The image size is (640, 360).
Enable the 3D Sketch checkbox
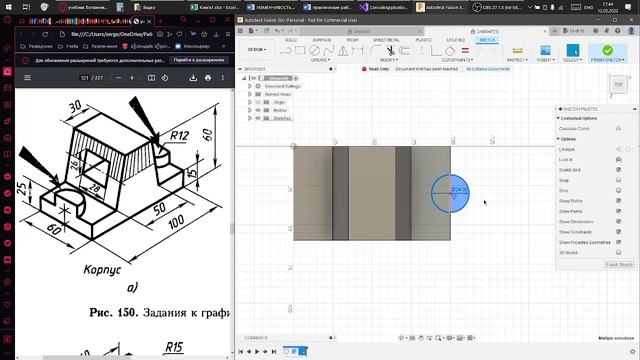pyautogui.click(x=618, y=252)
